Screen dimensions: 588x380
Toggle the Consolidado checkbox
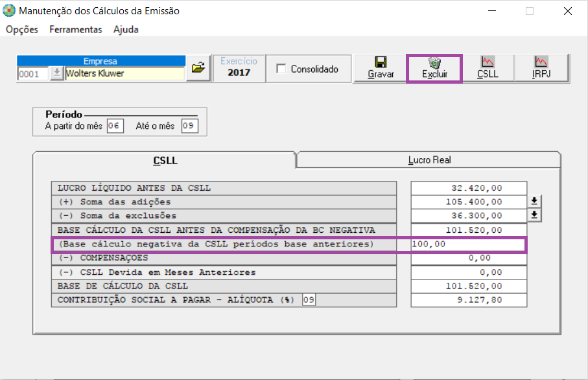281,69
